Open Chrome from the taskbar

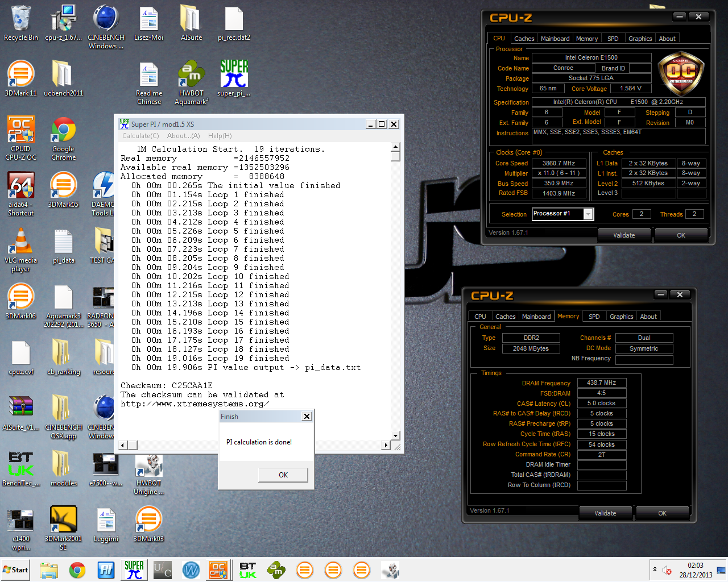tap(77, 570)
